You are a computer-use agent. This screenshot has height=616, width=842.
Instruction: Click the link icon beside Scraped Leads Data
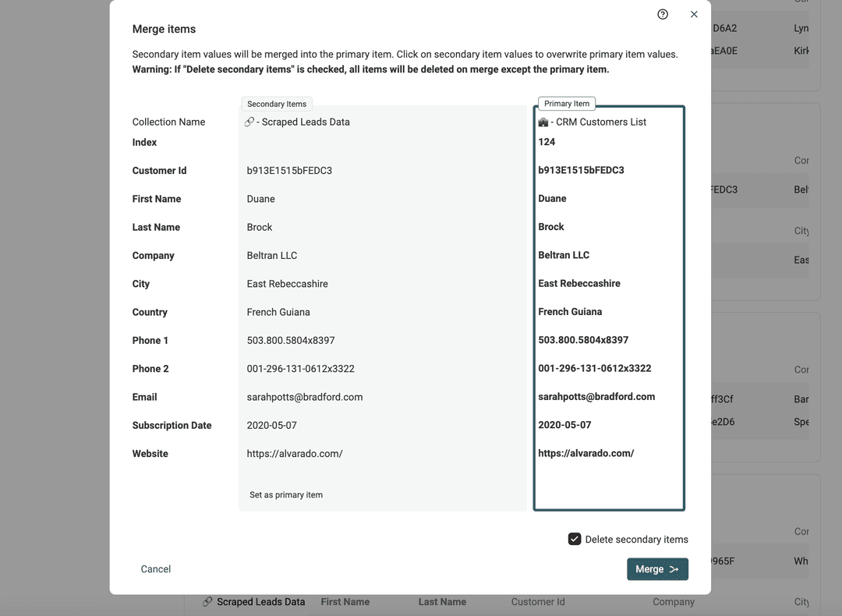point(249,122)
